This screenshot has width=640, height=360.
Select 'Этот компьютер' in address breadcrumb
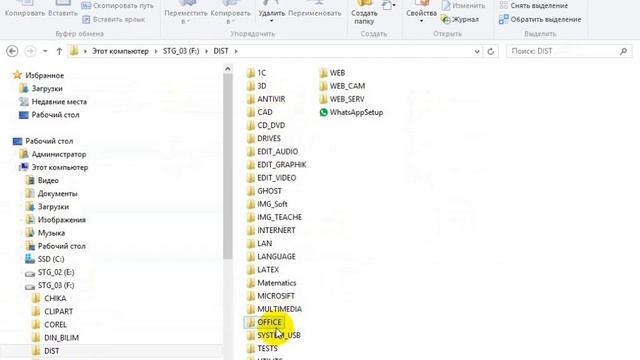(120, 51)
